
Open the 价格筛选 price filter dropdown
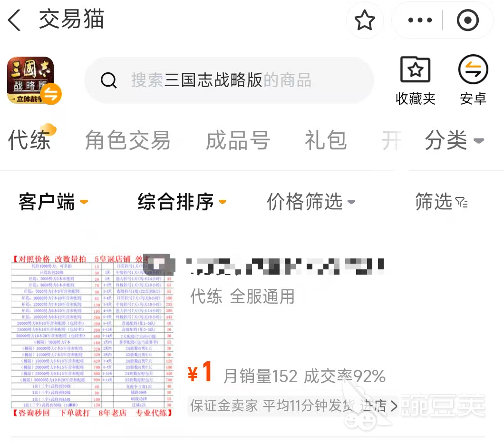(311, 202)
